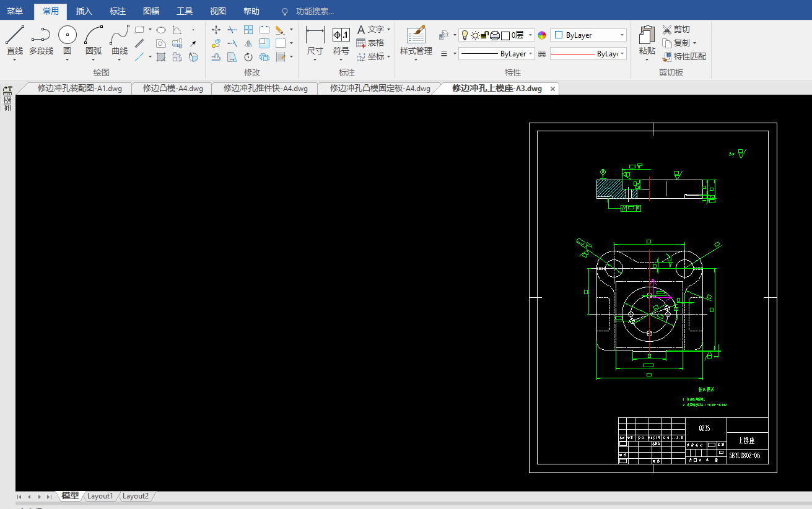The height and width of the screenshot is (509, 812).
Task: Click the color wheel icon
Action: pos(542,35)
